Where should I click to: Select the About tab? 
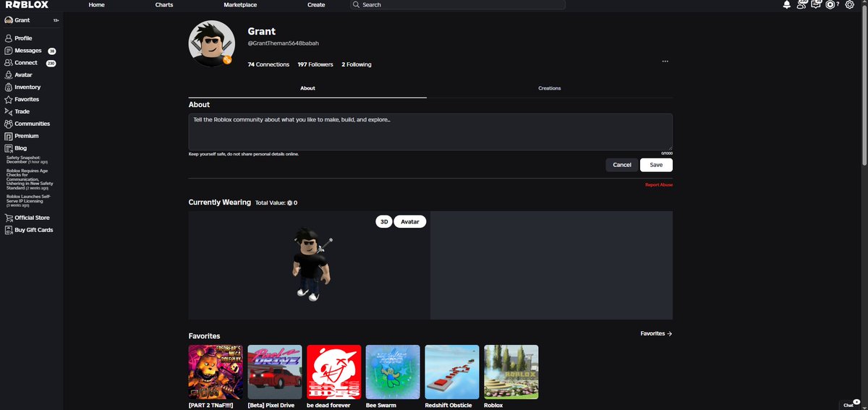tap(307, 88)
